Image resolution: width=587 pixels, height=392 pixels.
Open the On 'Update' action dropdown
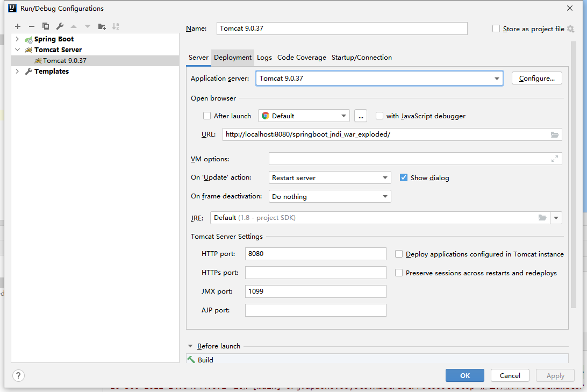coord(330,177)
